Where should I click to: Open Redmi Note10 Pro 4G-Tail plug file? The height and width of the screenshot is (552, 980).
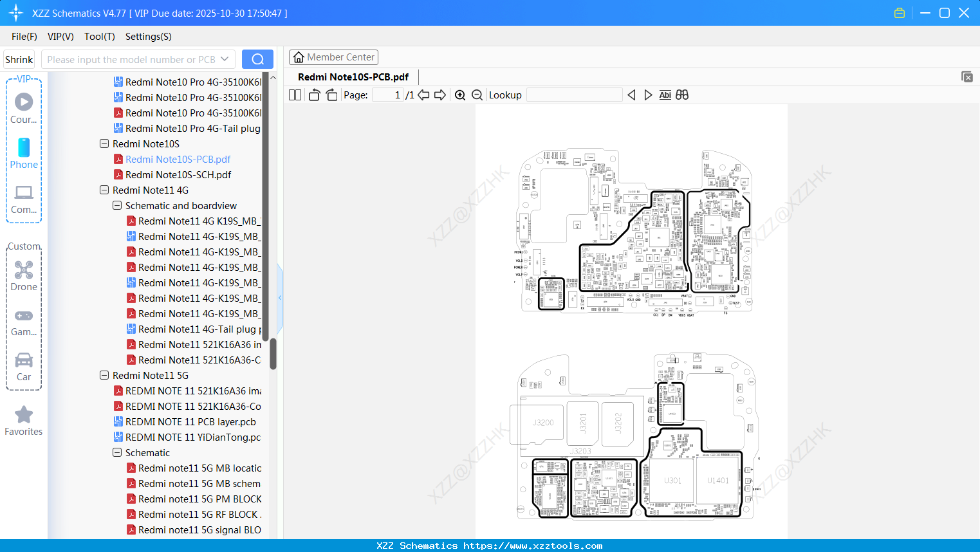(187, 128)
